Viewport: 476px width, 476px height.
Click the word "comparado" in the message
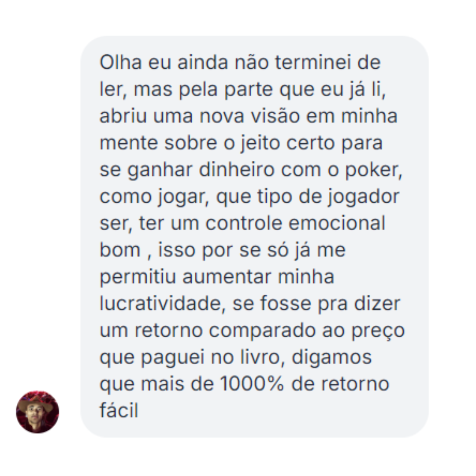tap(262, 331)
